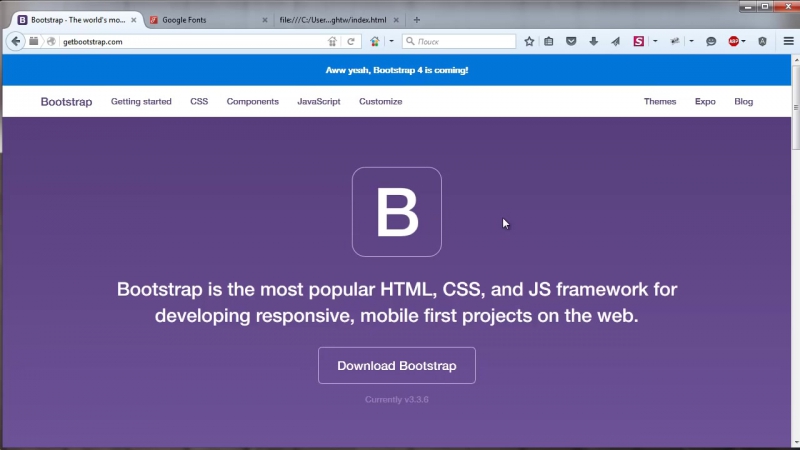Switch to the file index.html tab
This screenshot has width=800, height=450.
click(339, 20)
